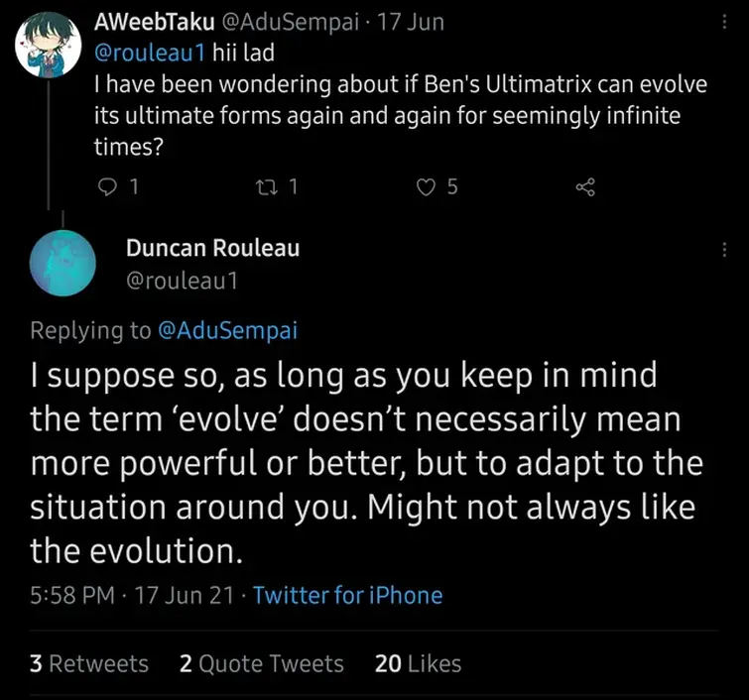Screen dimensions: 749x700
Task: View the 20 Likes list
Action: (x=418, y=663)
